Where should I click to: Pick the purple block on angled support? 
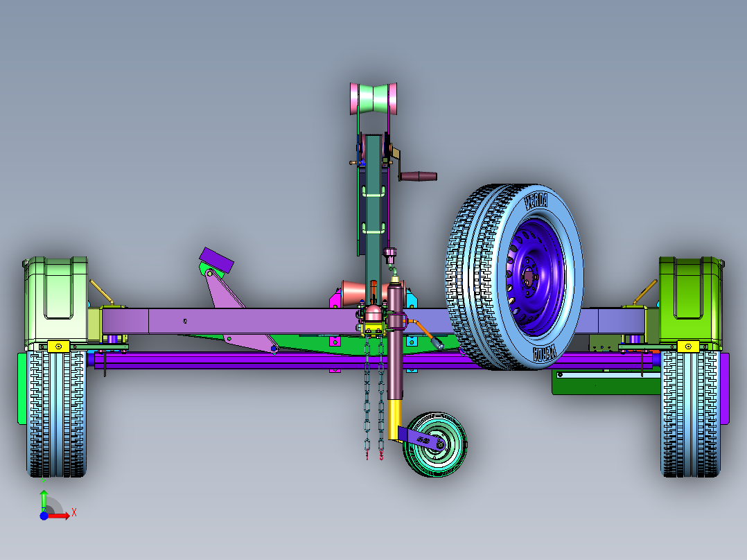(216, 259)
